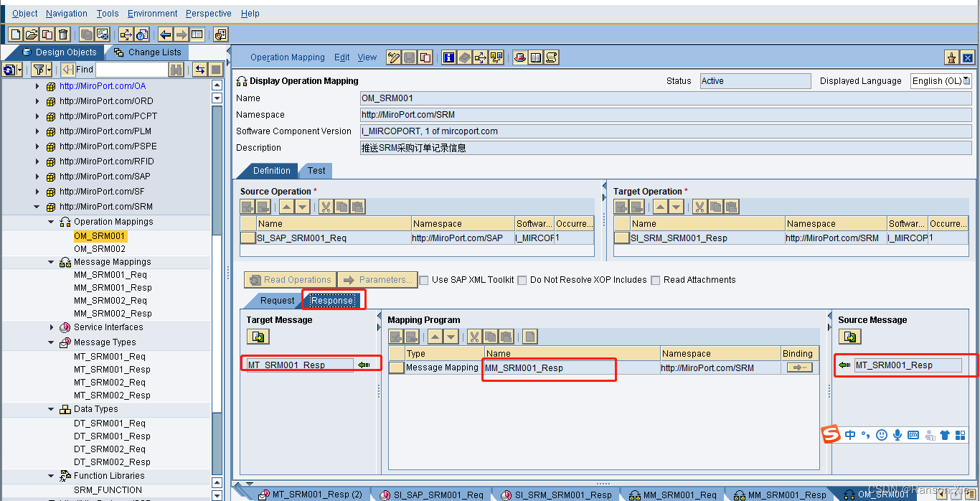
Task: Click the Find binoculars icon
Action: [176, 69]
